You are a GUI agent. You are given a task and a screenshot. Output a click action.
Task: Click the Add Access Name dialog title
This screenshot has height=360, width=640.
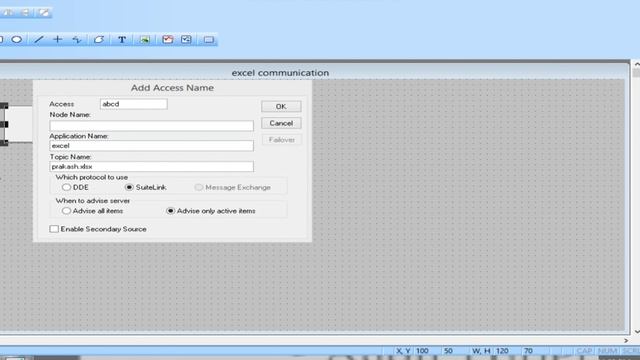coord(172,88)
